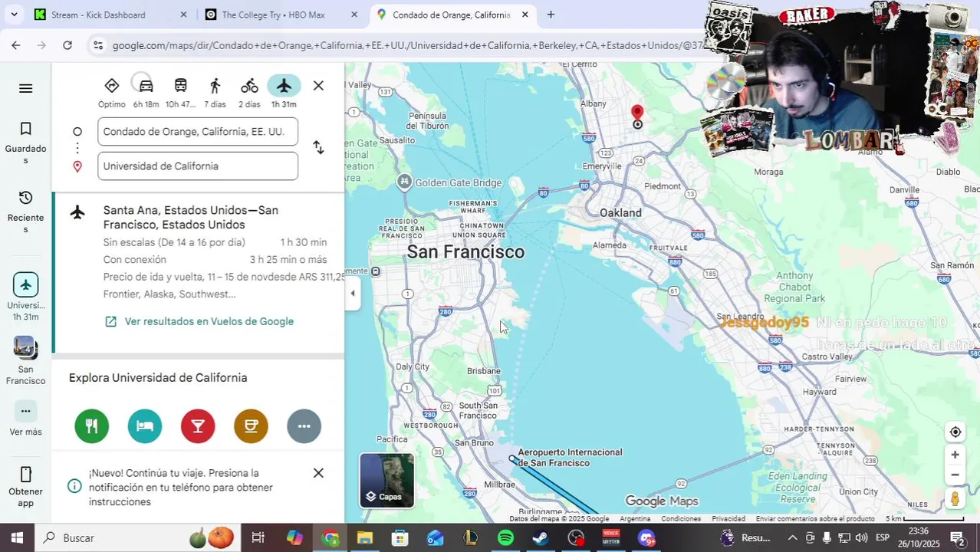Open a new browser tab

551,15
